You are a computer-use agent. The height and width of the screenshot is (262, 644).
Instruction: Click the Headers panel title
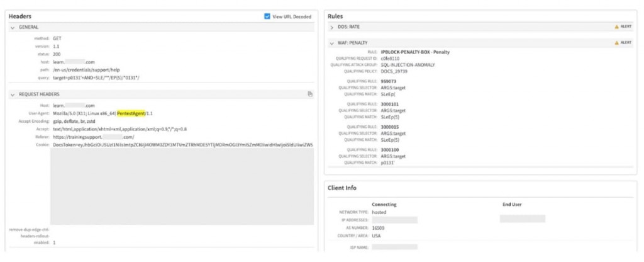tap(19, 16)
